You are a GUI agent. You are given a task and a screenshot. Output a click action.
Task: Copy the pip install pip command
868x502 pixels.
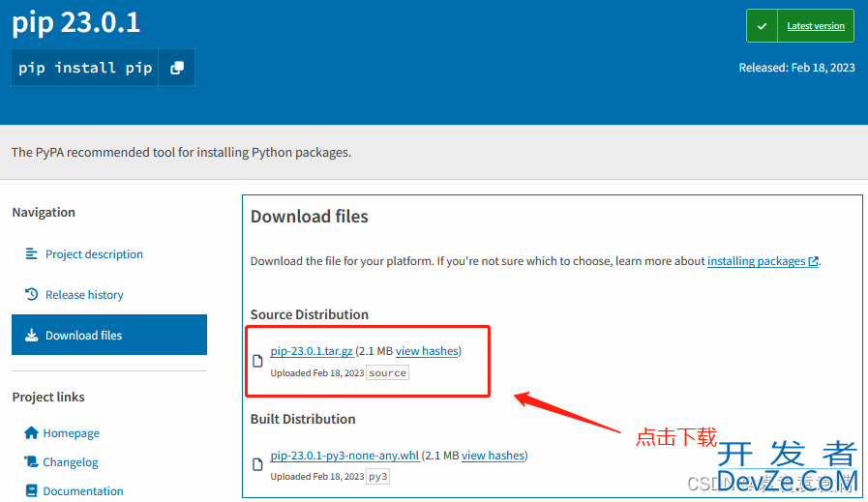(x=176, y=68)
